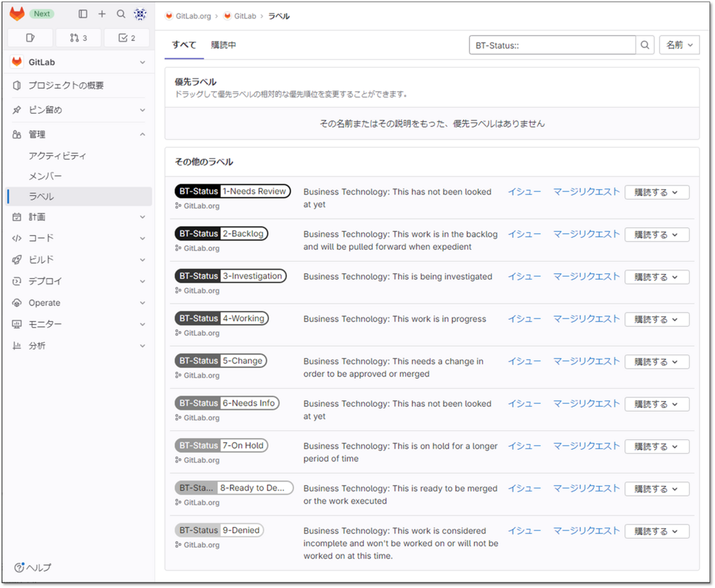
Task: Open 購読する dropdown for 7-On Hold
Action: (x=657, y=446)
